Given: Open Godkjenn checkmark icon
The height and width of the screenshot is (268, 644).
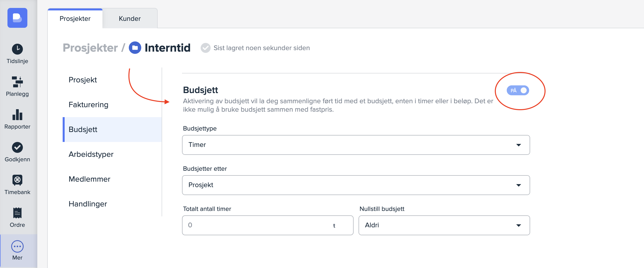Looking at the screenshot, I should (x=17, y=147).
